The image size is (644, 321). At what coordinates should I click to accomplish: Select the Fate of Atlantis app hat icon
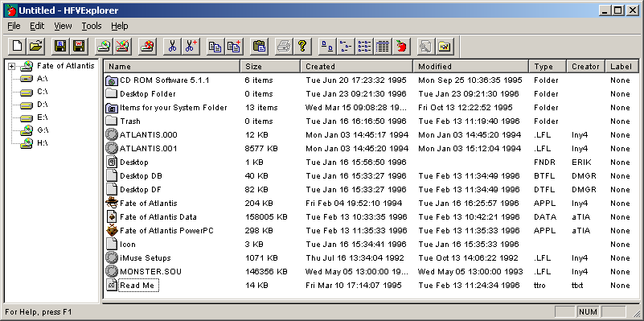[x=112, y=203]
